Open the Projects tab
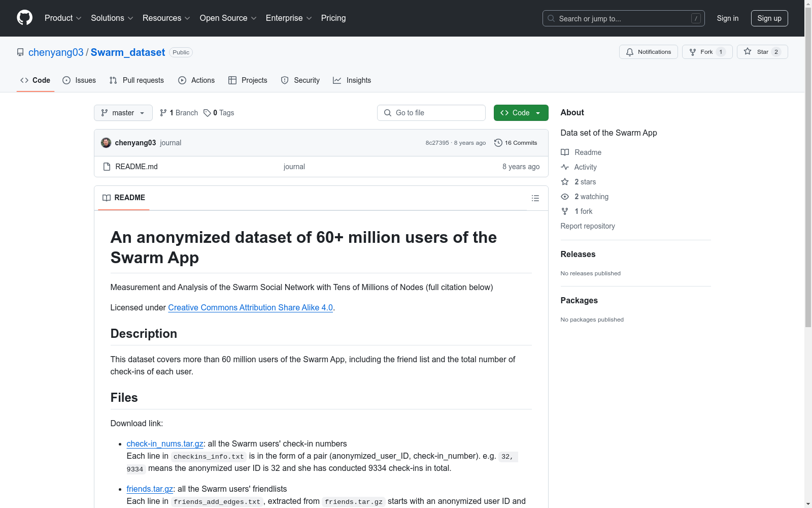Image resolution: width=812 pixels, height=508 pixels. (x=248, y=80)
